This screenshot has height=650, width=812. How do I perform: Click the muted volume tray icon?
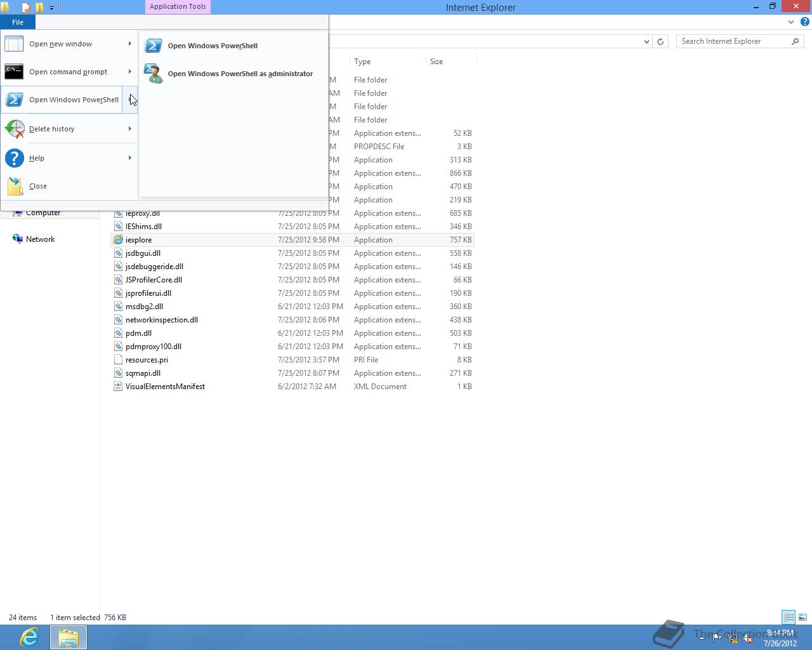point(748,639)
